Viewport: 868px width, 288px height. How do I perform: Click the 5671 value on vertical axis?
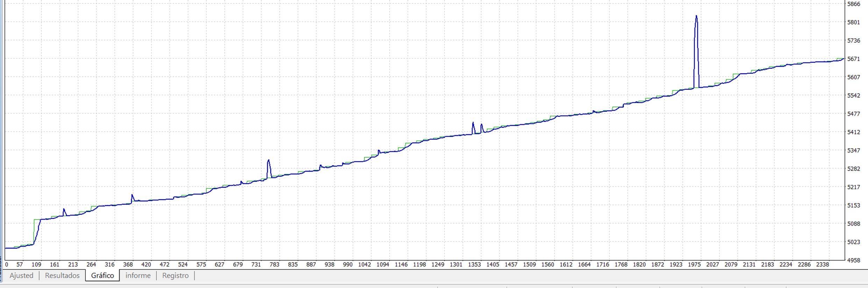(853, 59)
